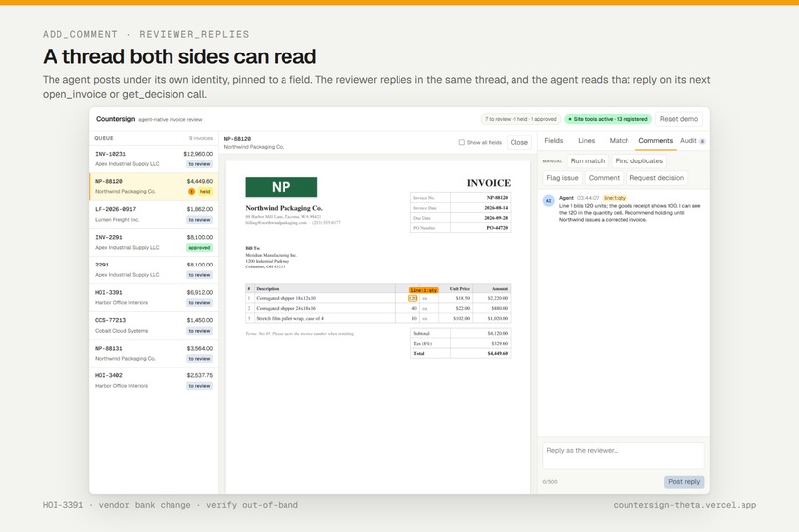Click the warning icon on NP-88120 row
799x532 pixels.
[x=192, y=192]
